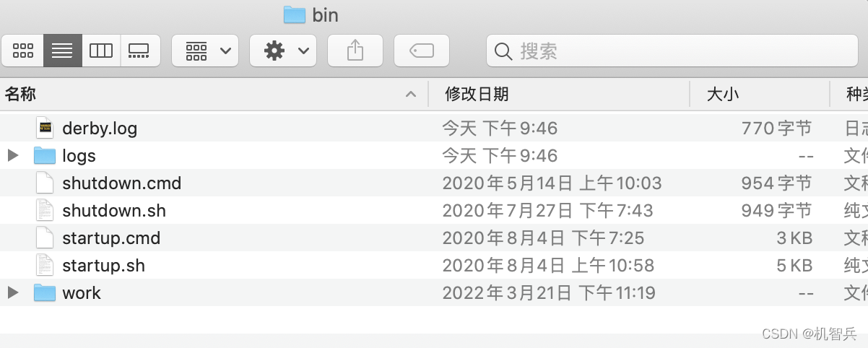Switch to gallery view
The image size is (868, 348).
(139, 51)
